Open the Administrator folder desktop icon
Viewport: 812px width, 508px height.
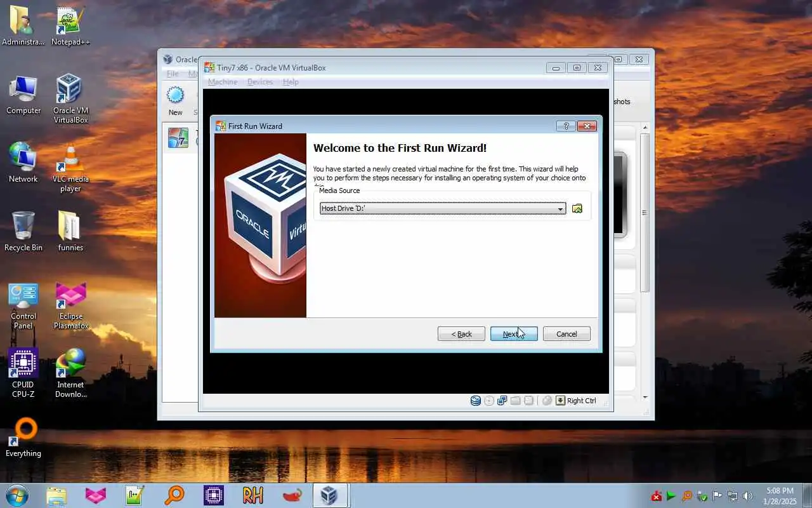23,25
